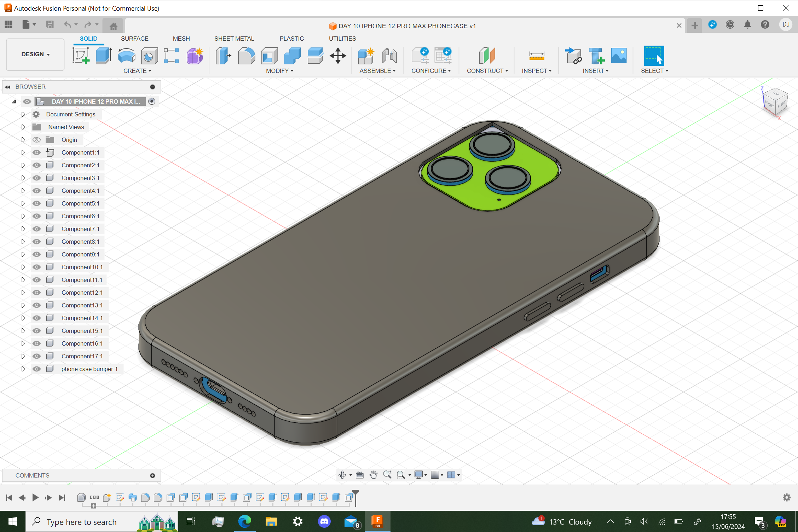
Task: Activate the window Select tool
Action: click(x=654, y=56)
